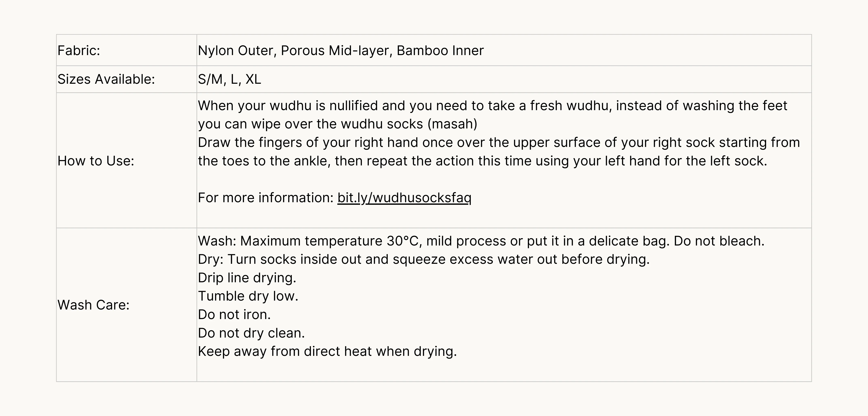Image resolution: width=868 pixels, height=416 pixels.
Task: Click the "Wash Care:" row label
Action: pos(93,305)
